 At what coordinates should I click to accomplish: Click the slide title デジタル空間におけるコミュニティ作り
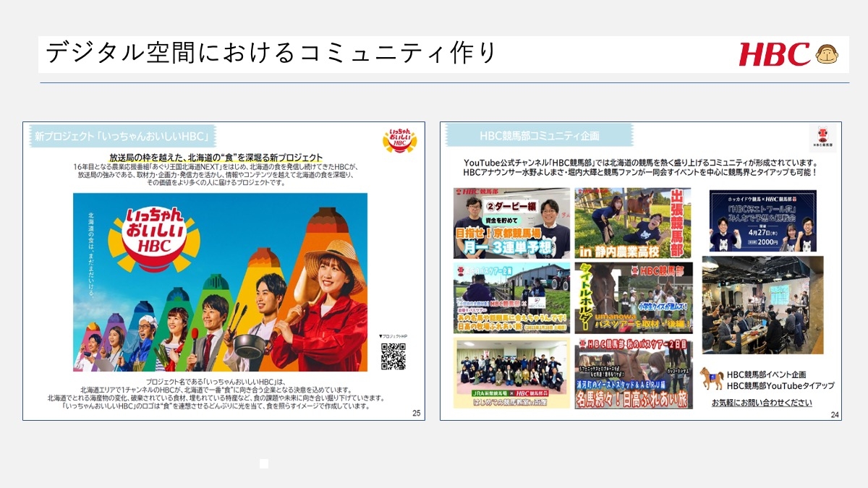271,53
